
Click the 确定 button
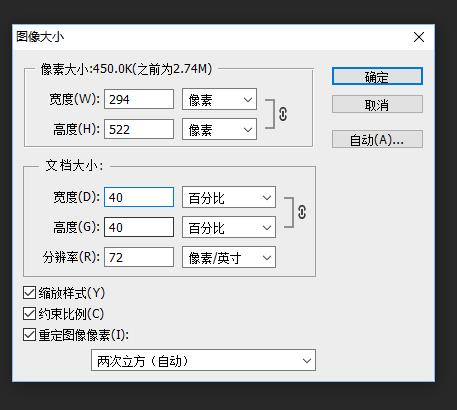click(x=377, y=76)
